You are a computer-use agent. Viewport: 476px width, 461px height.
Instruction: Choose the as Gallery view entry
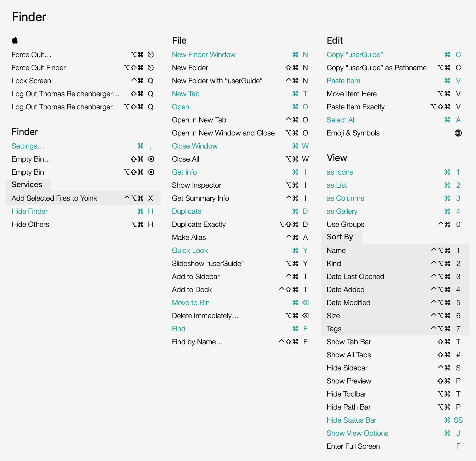(342, 211)
